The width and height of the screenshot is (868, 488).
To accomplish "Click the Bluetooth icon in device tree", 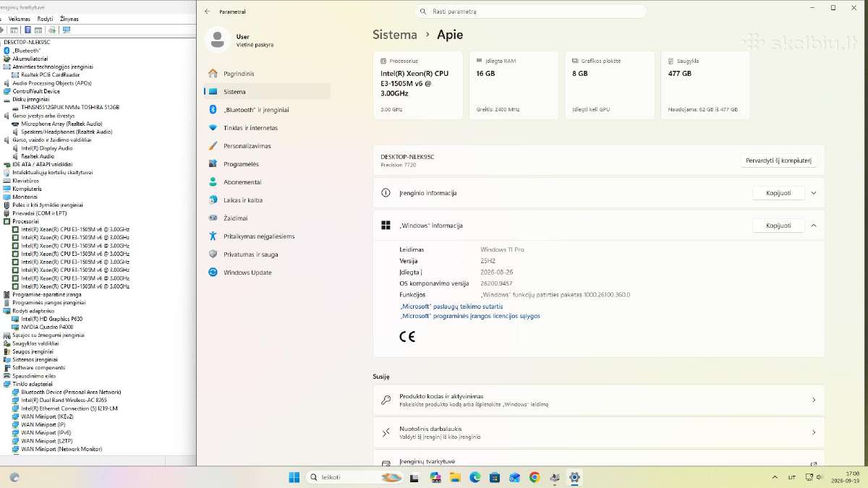I will (7, 51).
